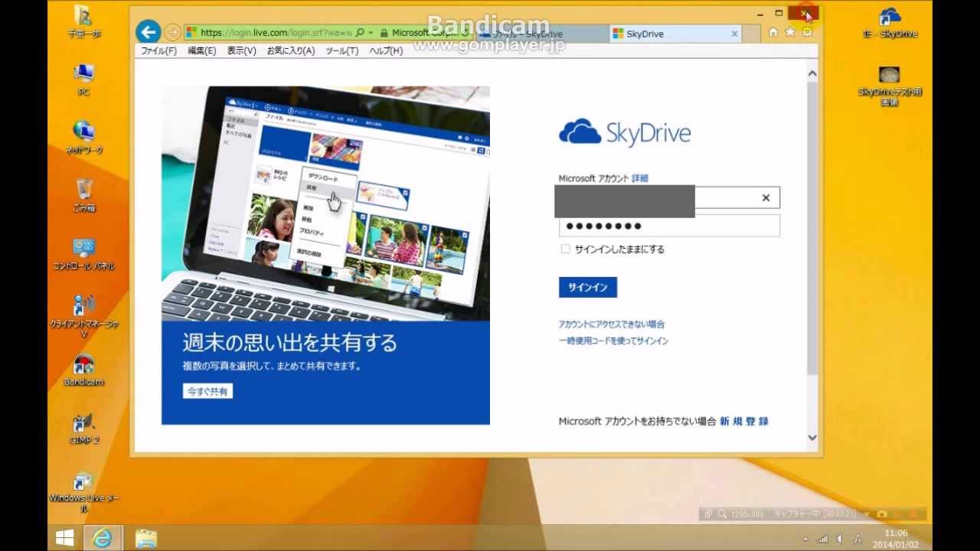Open the browser Tools gear icon
Screen dimensions: 980x551
[807, 32]
